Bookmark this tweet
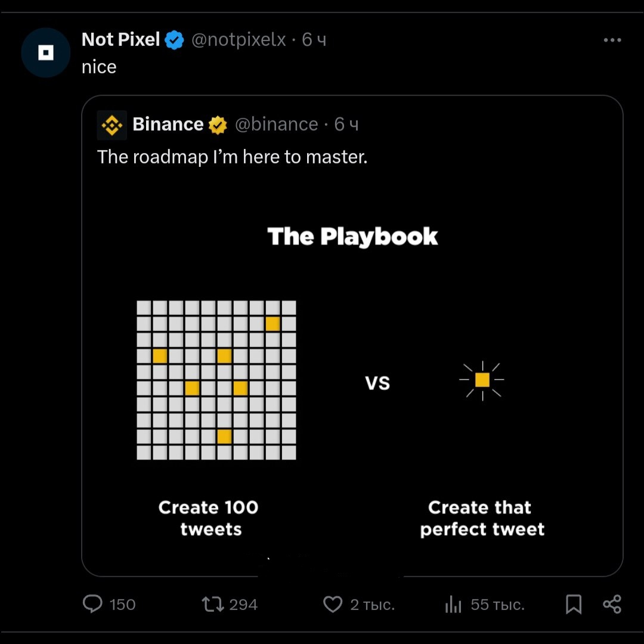The height and width of the screenshot is (644, 644). point(574,605)
